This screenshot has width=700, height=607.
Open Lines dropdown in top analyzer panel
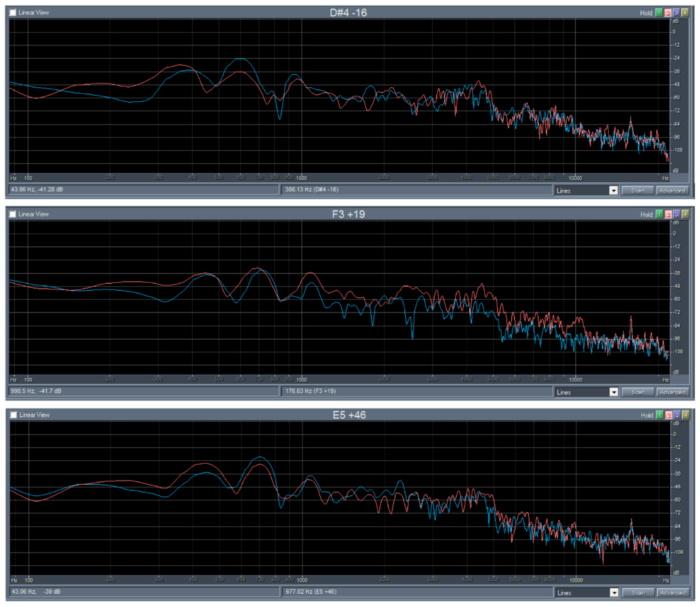coord(613,191)
